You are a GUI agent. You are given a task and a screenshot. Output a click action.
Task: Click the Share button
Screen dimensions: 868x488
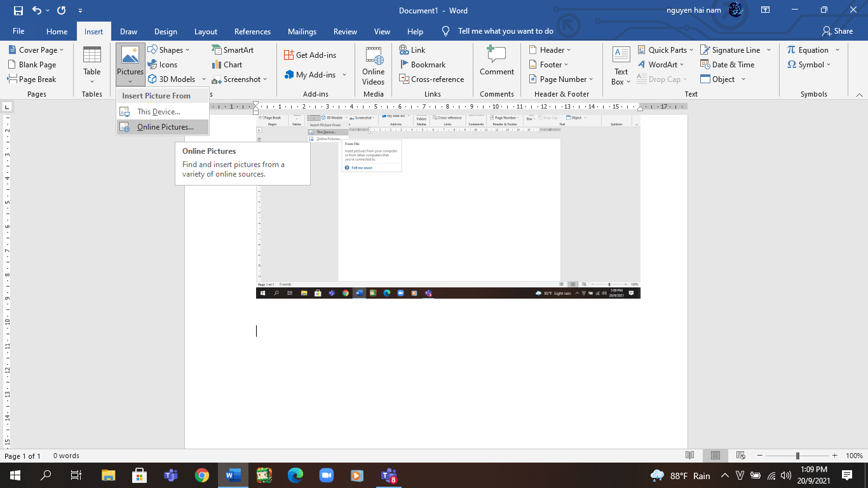coord(837,31)
